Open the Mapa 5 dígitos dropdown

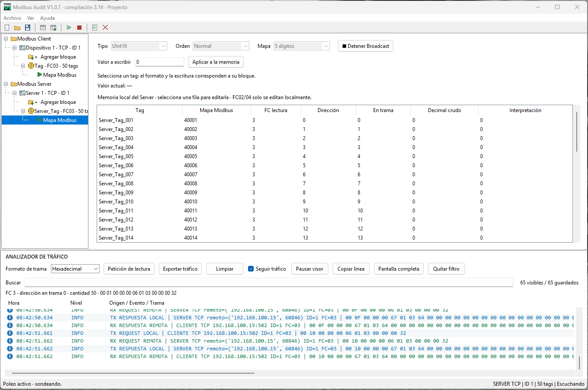[x=302, y=46]
